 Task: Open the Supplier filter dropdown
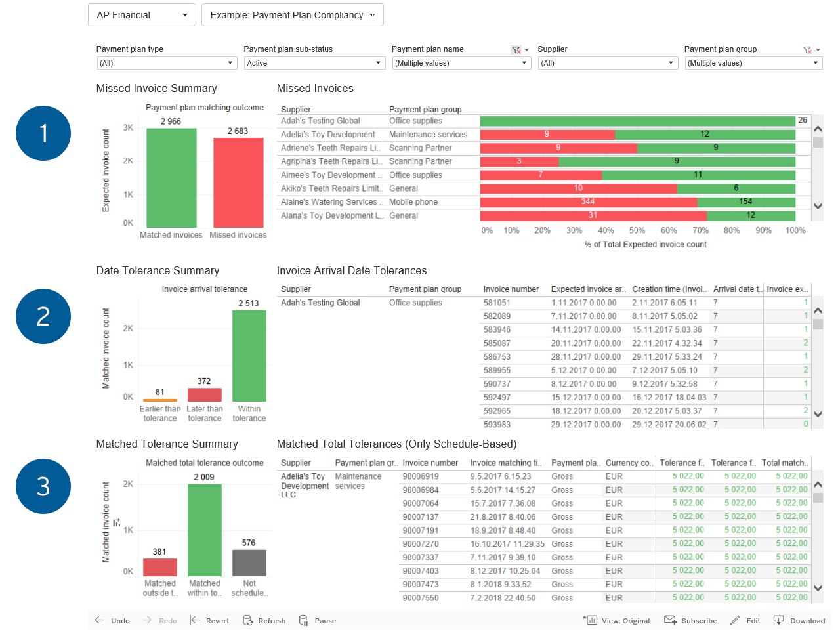607,63
